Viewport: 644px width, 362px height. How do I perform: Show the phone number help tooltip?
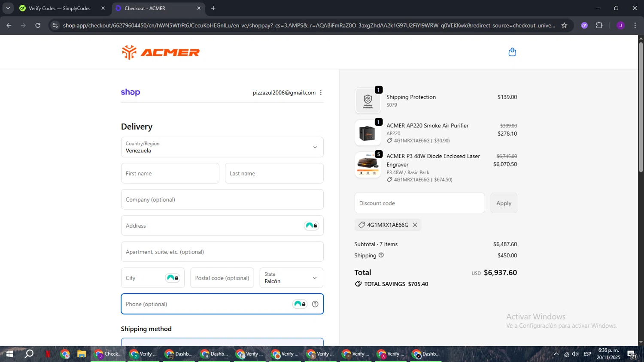[x=315, y=304]
